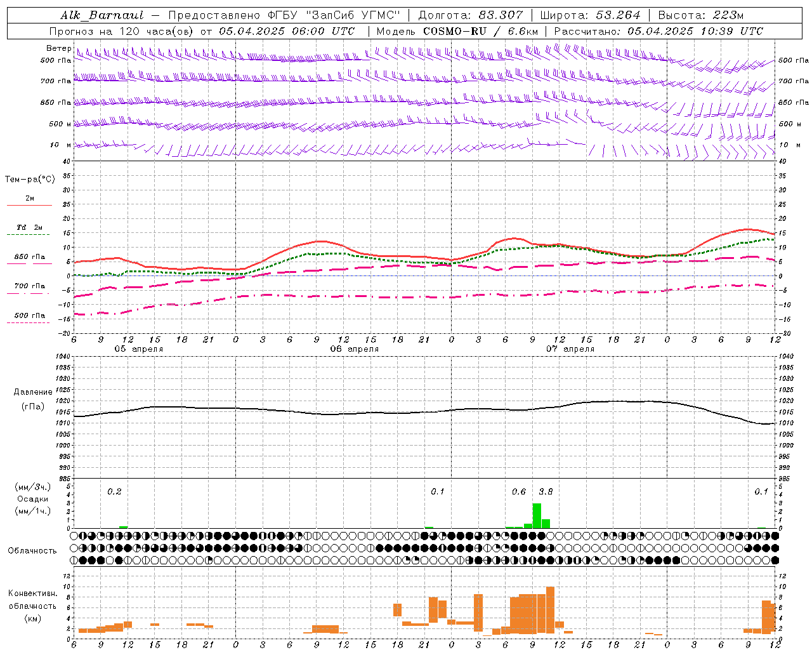The image size is (812, 650).
Task: Click the 3.8 precipitation total
Action: pyautogui.click(x=546, y=492)
